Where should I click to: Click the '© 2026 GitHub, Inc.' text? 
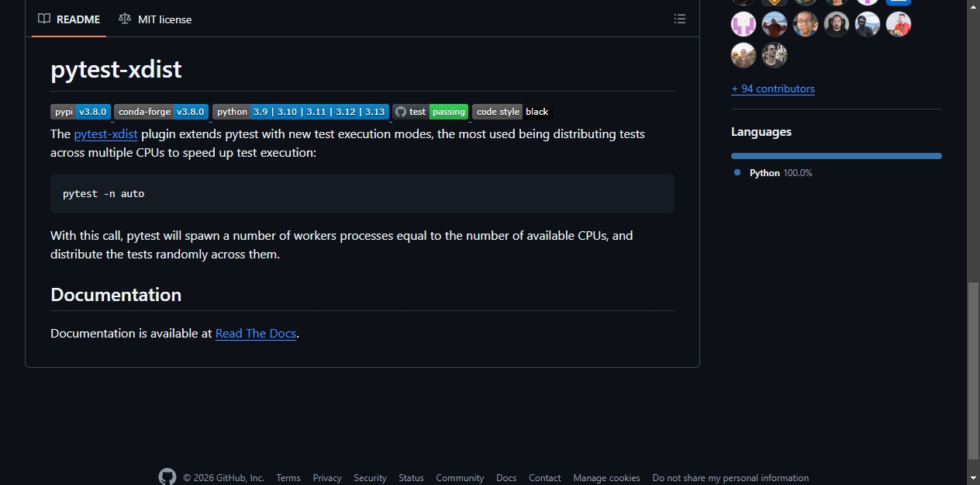click(223, 478)
